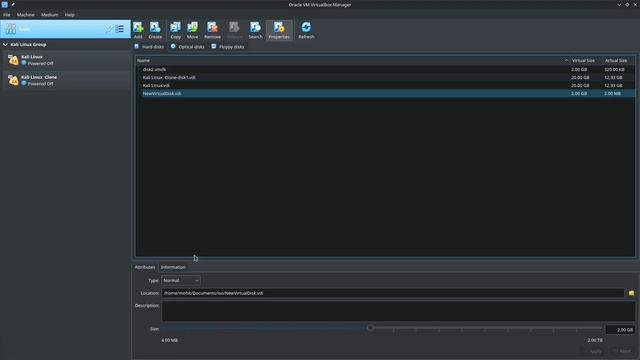Click the pencil icon in the title bar
This screenshot has width=640, height=360.
13,4
